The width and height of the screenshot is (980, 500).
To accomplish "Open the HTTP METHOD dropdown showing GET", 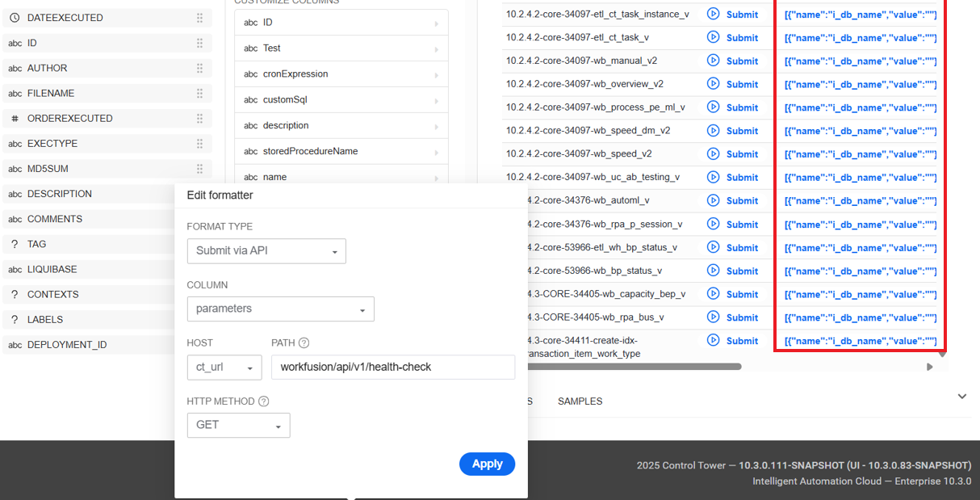I will click(x=238, y=425).
